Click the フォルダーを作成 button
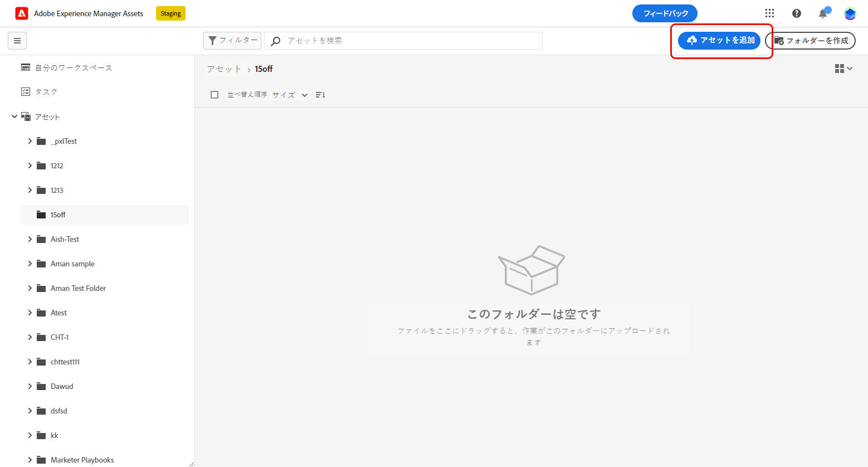This screenshot has width=868, height=467. [x=811, y=41]
